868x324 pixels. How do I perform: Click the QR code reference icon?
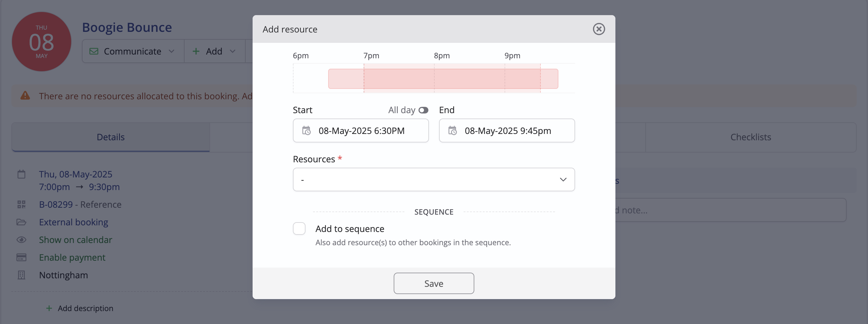click(x=21, y=204)
